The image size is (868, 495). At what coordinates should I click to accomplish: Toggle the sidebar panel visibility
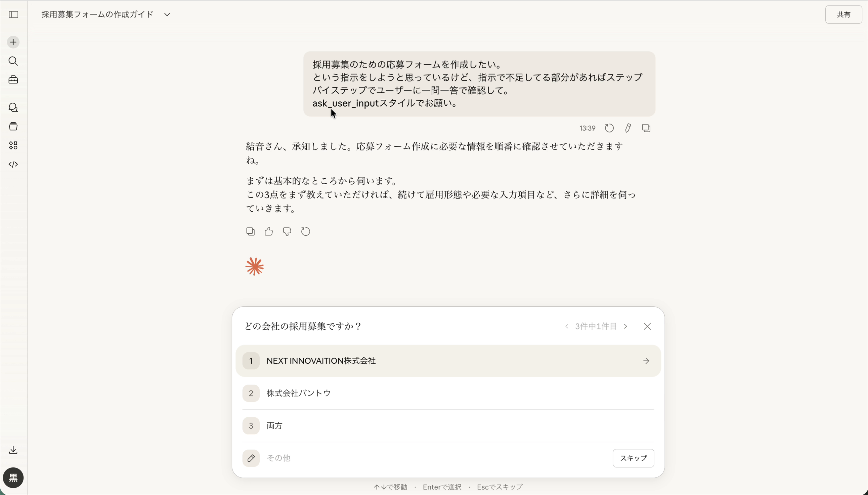[13, 15]
